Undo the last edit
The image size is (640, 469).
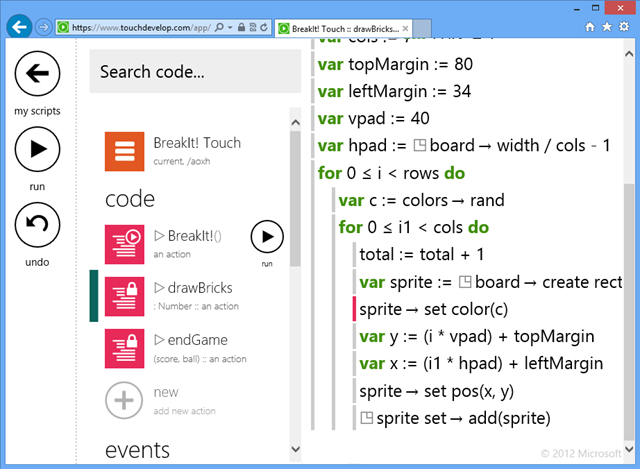[x=37, y=224]
